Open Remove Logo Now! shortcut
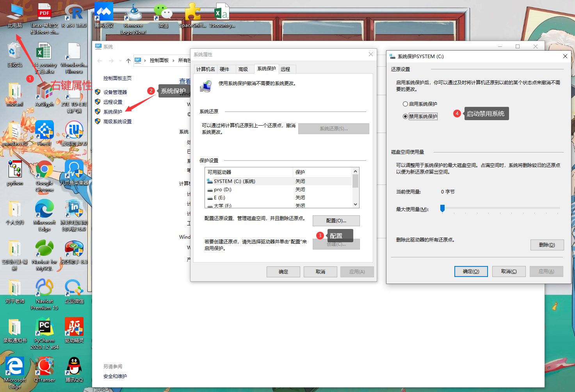Image resolution: width=575 pixels, height=392 pixels. [x=134, y=18]
